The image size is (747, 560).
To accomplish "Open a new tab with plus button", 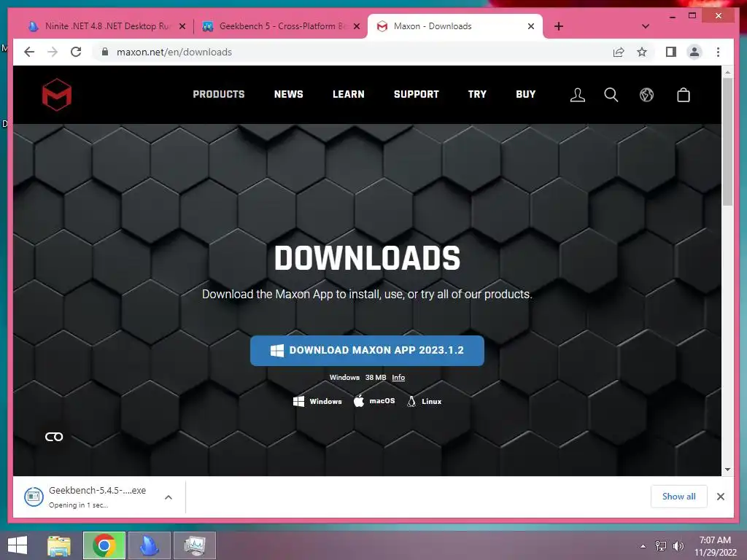I will (559, 26).
